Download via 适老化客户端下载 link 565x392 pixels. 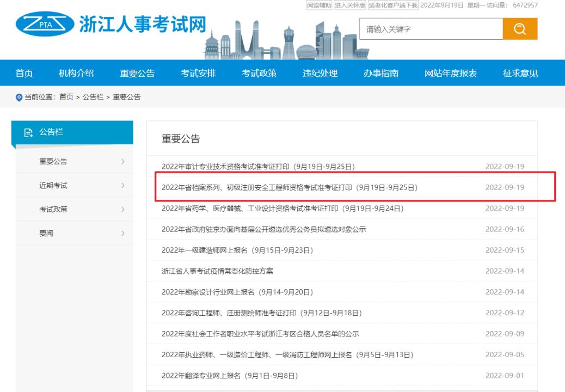point(393,5)
